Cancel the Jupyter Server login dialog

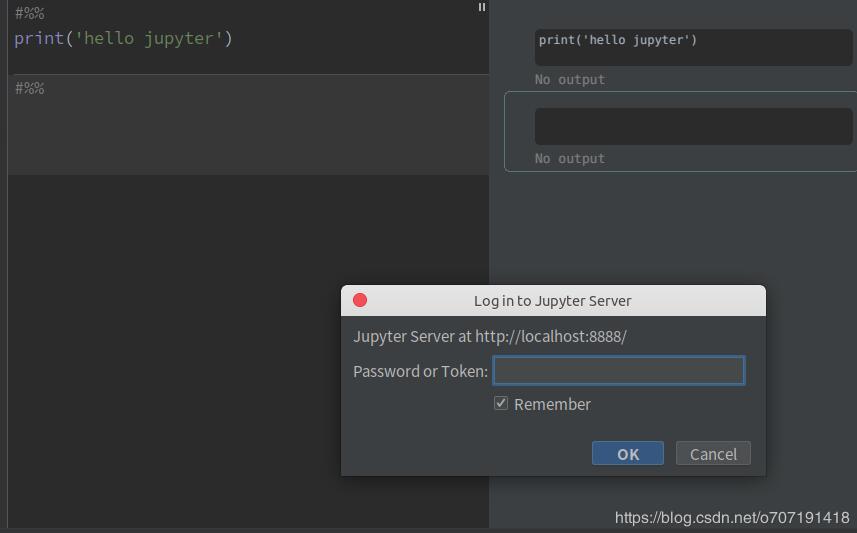pos(713,453)
